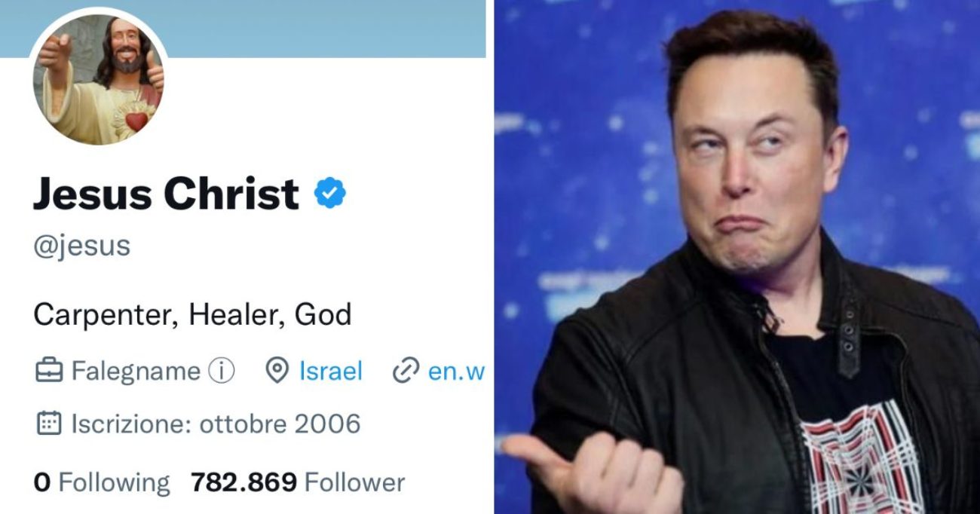
Task: Click the @jesus username handle
Action: (81, 246)
